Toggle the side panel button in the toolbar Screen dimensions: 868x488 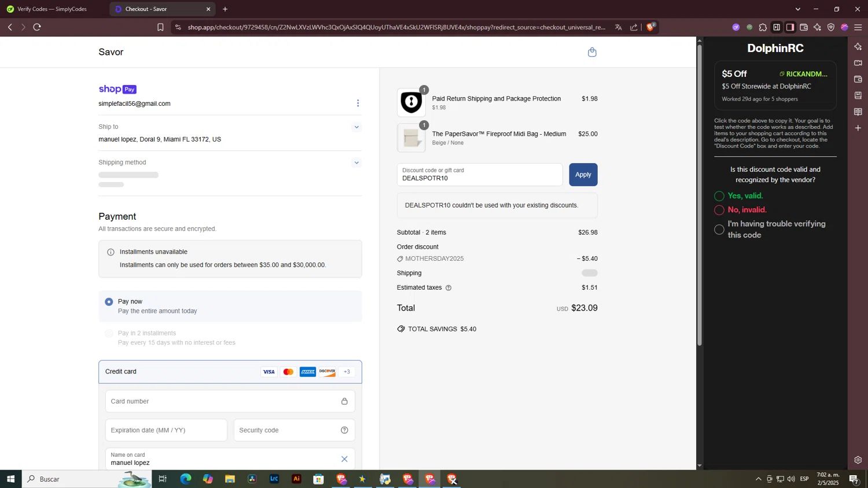pyautogui.click(x=790, y=27)
